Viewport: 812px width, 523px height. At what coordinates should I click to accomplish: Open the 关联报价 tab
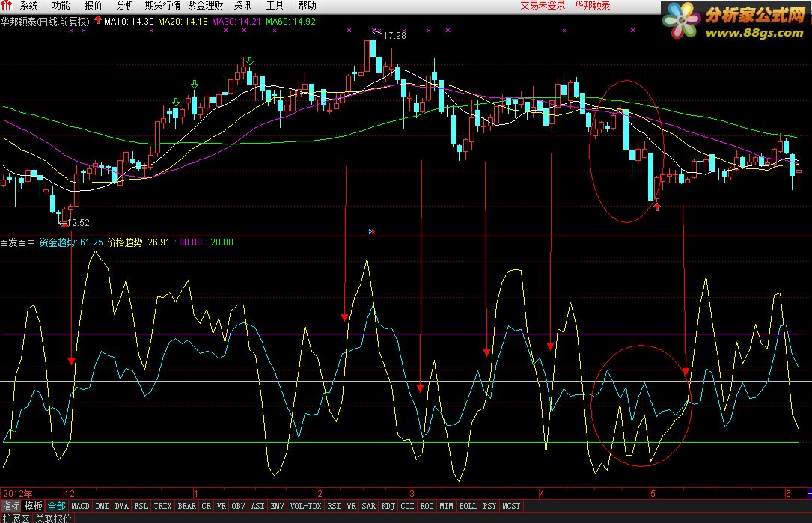point(53,518)
